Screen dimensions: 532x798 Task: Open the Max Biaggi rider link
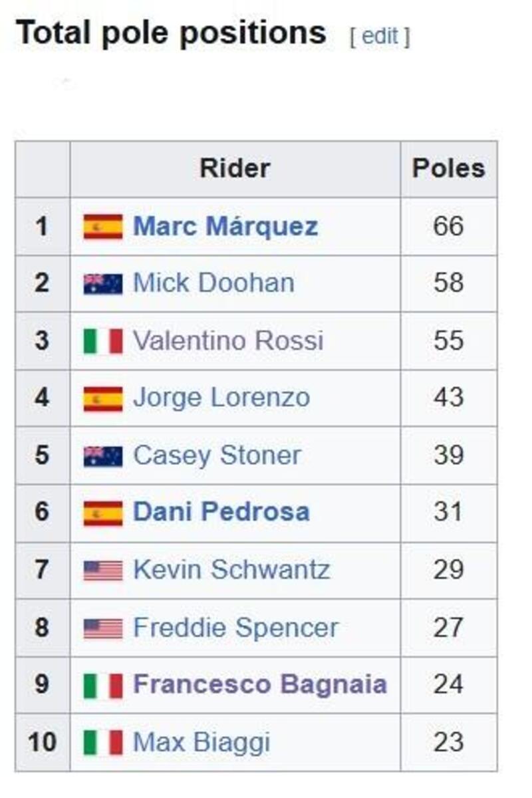[201, 742]
